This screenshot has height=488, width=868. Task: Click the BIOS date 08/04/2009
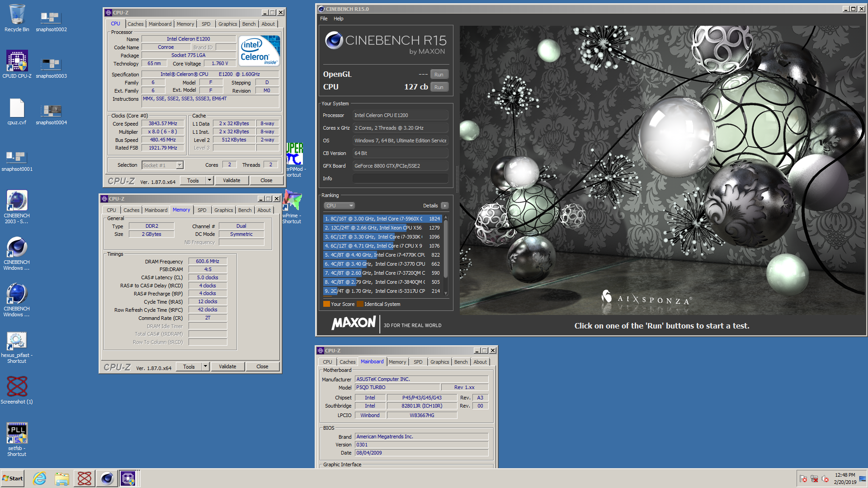[421, 453]
